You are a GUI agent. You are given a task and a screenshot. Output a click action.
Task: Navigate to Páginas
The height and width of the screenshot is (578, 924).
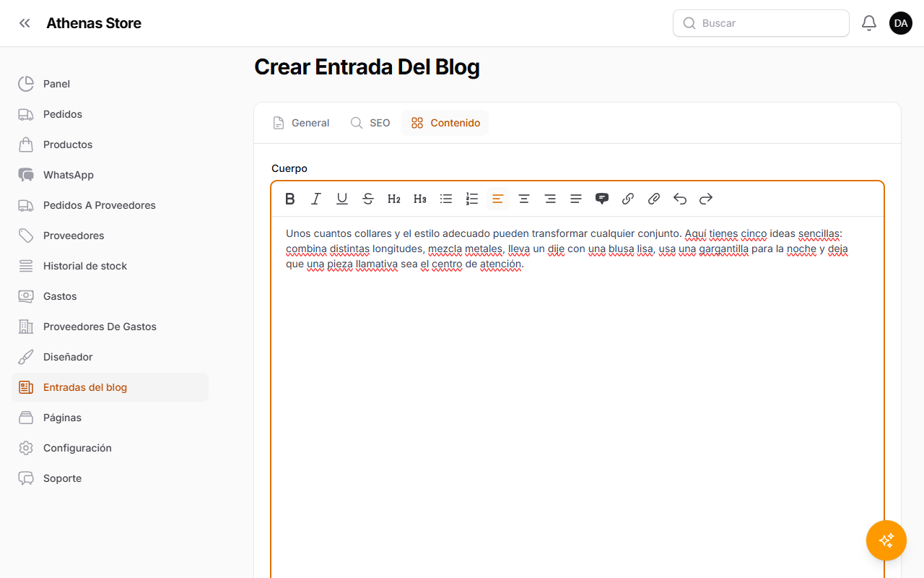click(110, 418)
